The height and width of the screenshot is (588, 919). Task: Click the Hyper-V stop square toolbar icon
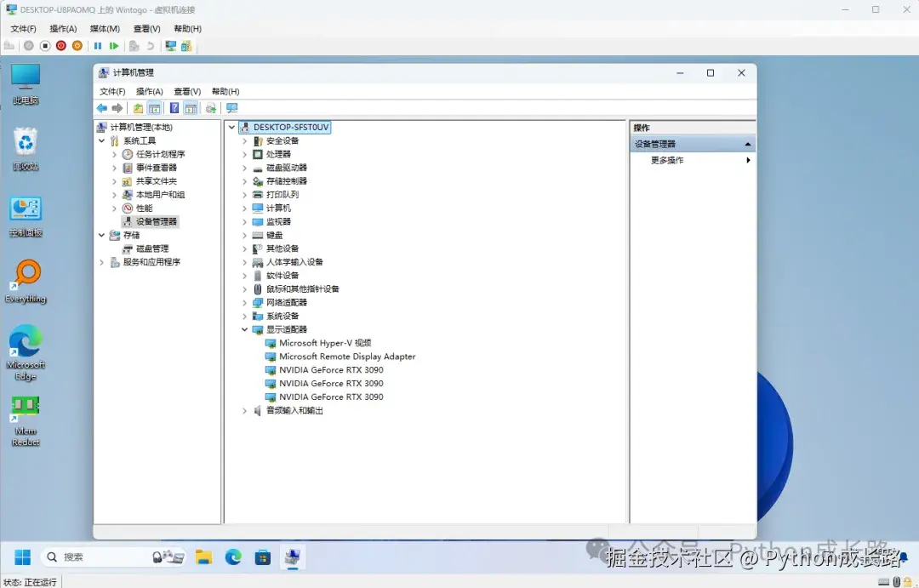[45, 46]
